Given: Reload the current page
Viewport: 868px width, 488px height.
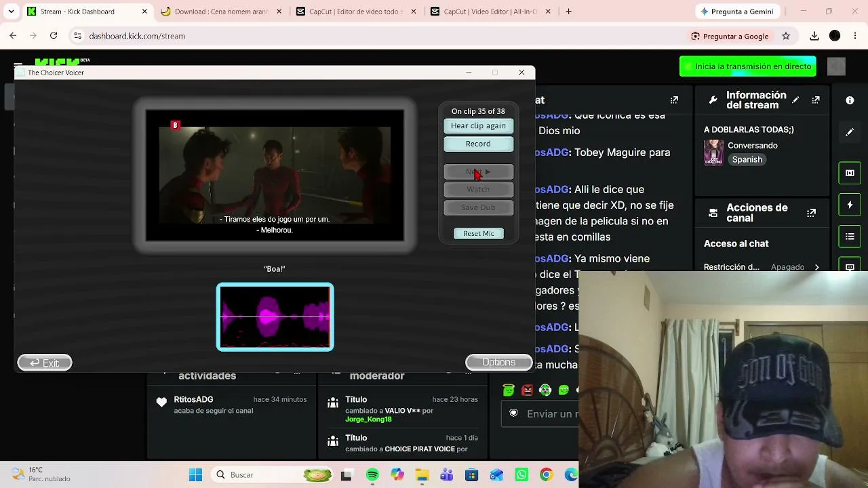Looking at the screenshot, I should coord(54,36).
